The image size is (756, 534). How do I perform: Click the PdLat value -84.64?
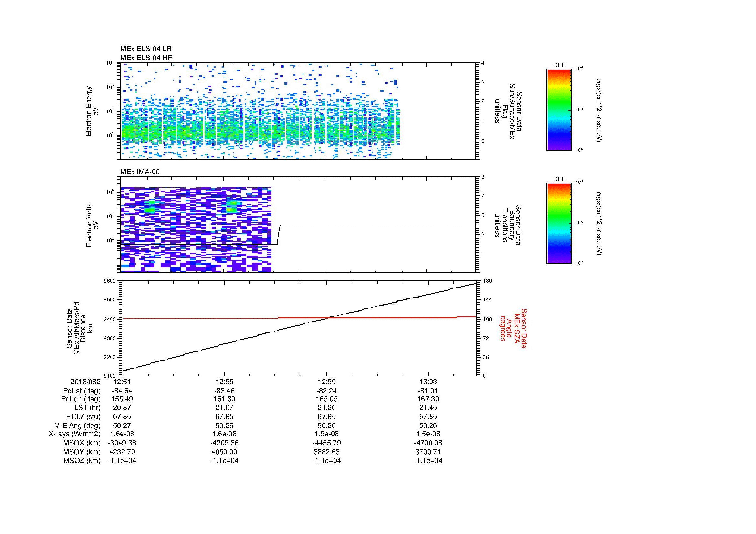pos(122,391)
